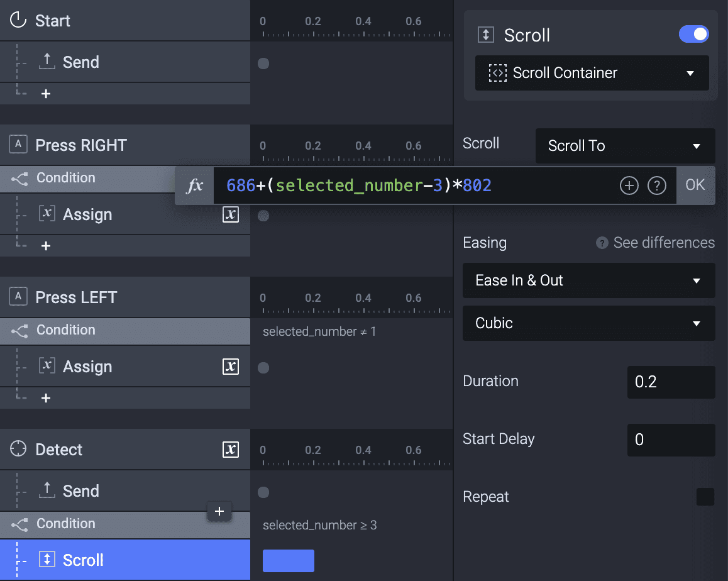Select the Start trigger row
728x581 pixels.
tap(125, 20)
